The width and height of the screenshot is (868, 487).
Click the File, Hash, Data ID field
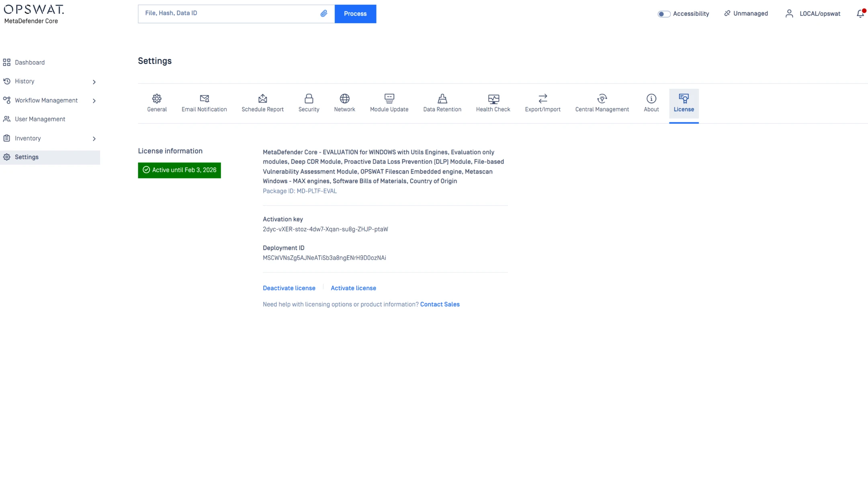click(229, 14)
